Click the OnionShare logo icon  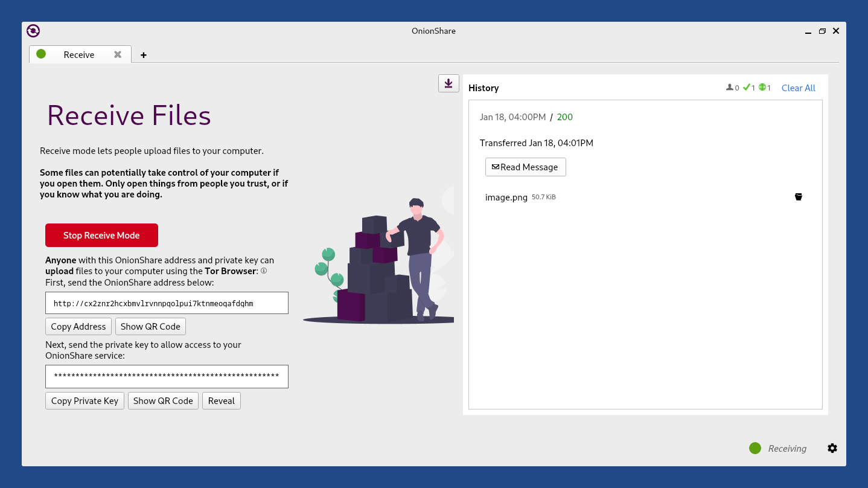pyautogui.click(x=33, y=31)
